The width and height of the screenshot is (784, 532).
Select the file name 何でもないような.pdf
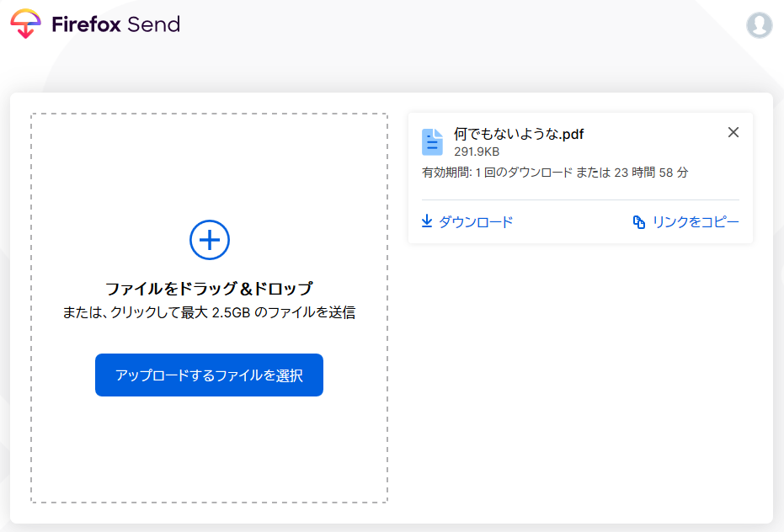tap(519, 134)
